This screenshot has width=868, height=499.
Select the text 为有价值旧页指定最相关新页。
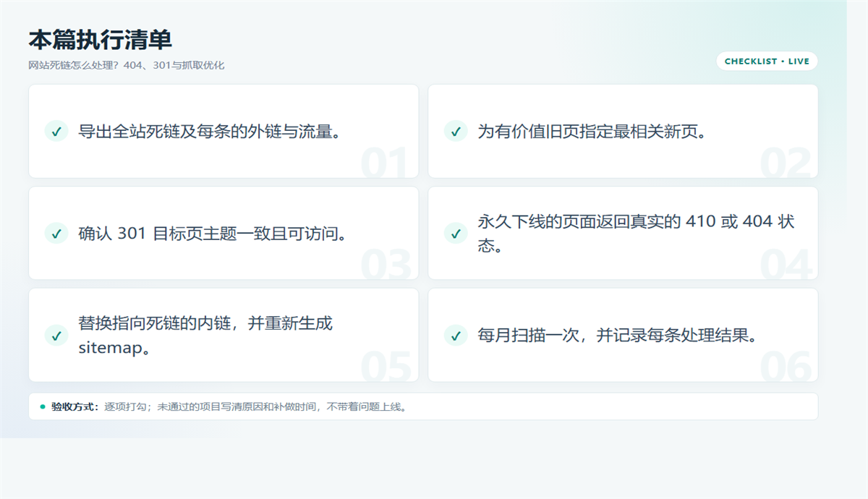(592, 132)
